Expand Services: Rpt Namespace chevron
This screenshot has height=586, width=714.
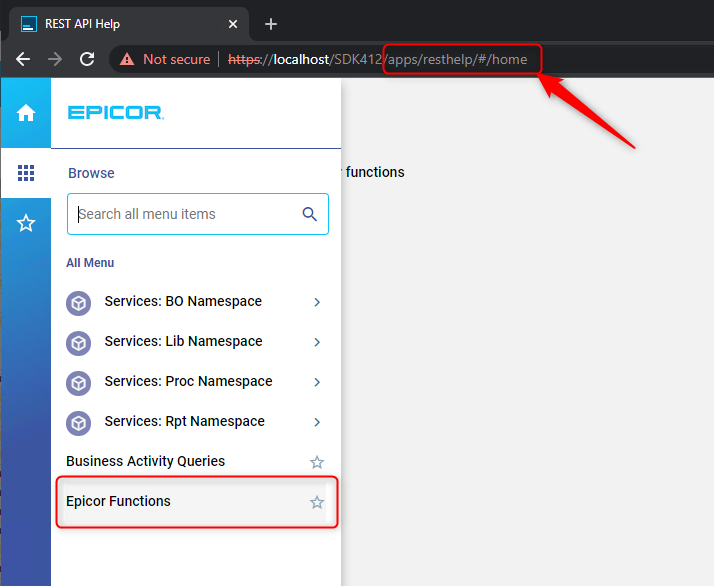click(x=317, y=423)
